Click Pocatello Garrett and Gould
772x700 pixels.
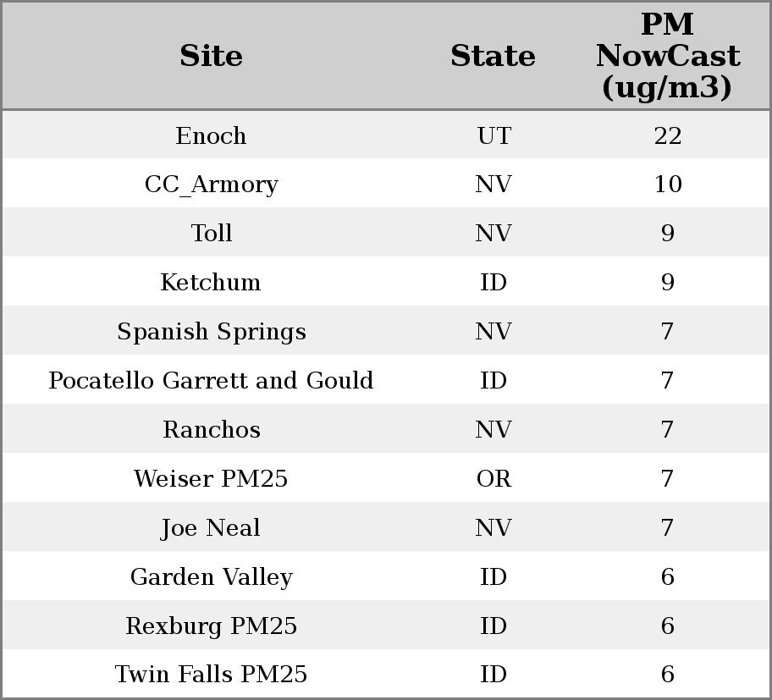[211, 381]
